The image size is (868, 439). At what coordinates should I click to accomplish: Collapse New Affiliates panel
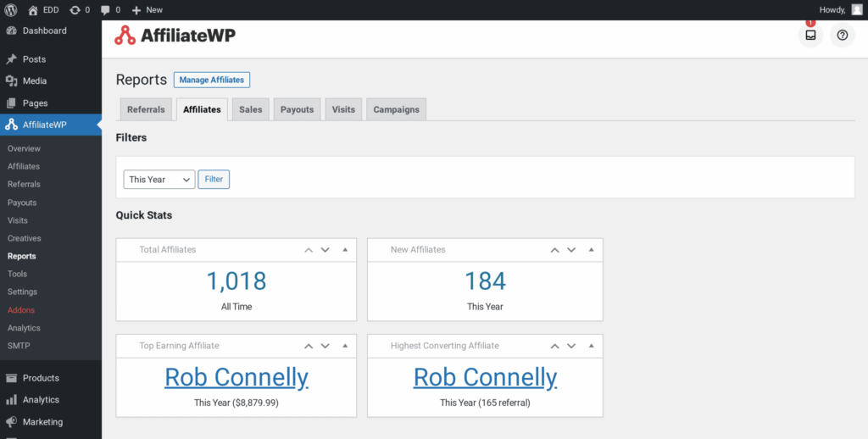tap(591, 250)
